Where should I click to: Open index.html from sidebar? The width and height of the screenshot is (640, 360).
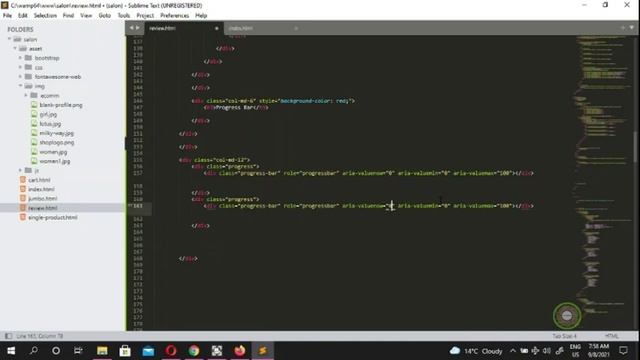click(x=41, y=189)
